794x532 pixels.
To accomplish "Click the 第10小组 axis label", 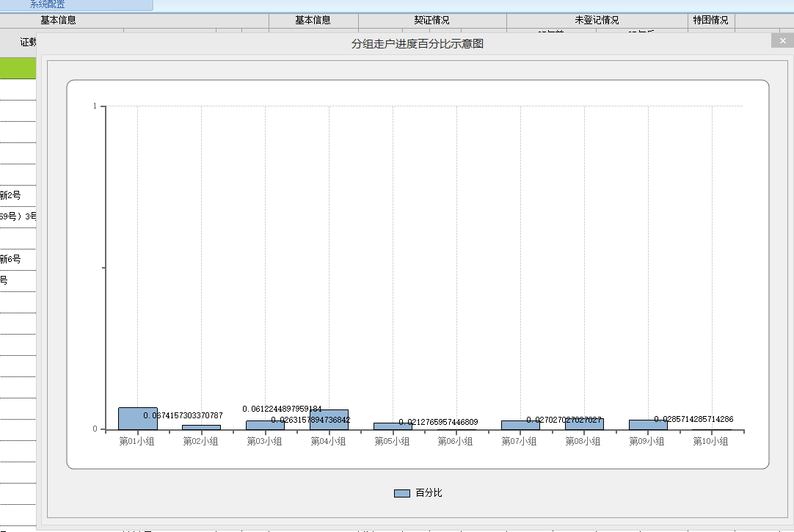I will 710,442.
